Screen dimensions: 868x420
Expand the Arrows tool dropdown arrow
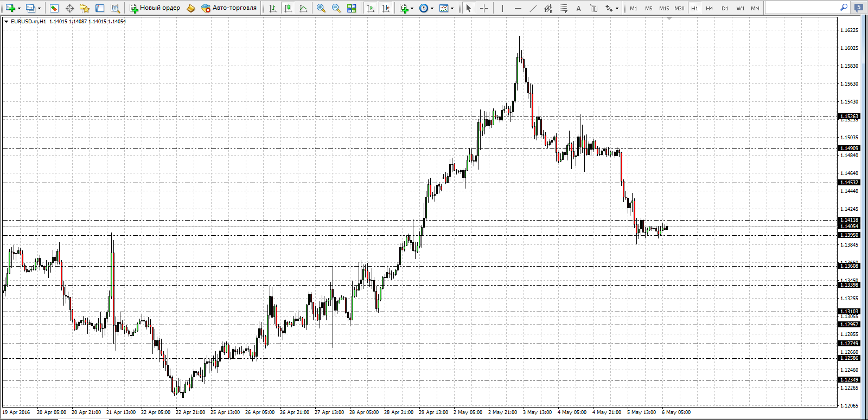pyautogui.click(x=617, y=8)
